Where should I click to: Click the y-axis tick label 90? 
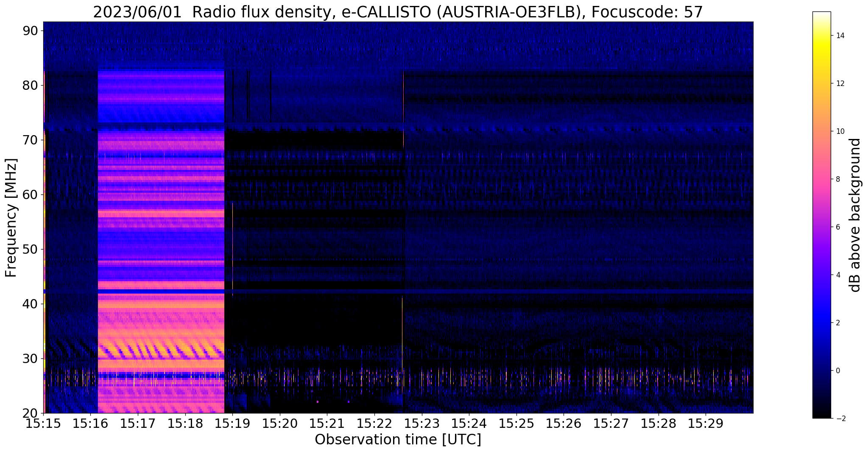tap(31, 31)
